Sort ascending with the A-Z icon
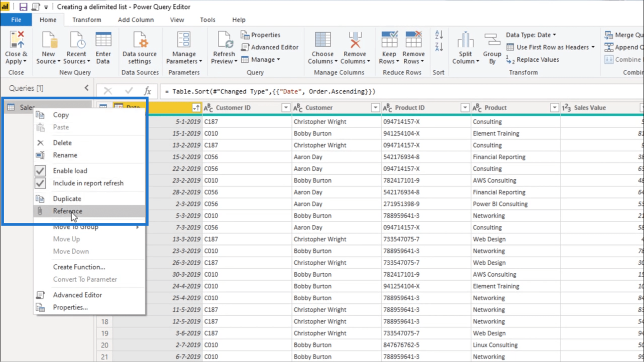This screenshot has height=362, width=644. [x=439, y=35]
